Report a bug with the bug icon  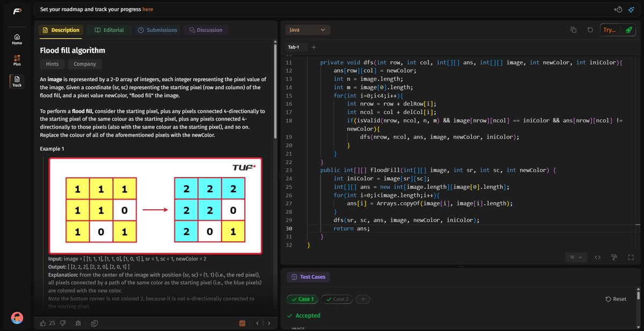(78, 323)
